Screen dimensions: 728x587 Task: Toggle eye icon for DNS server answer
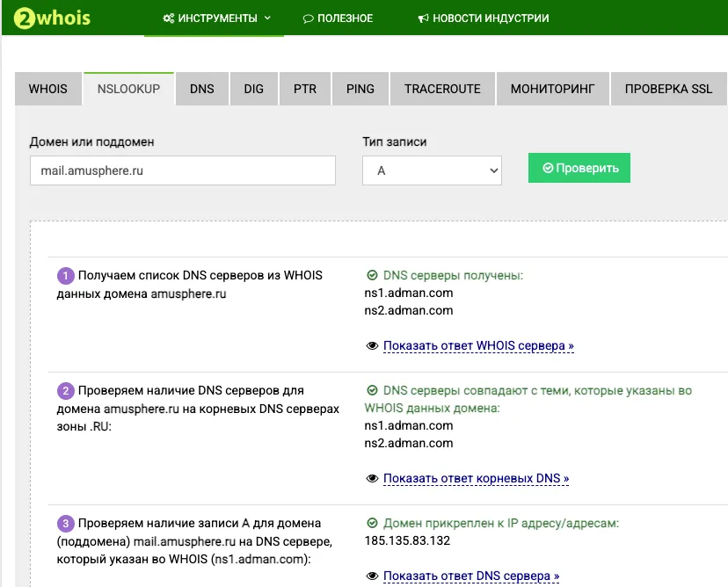[373, 576]
